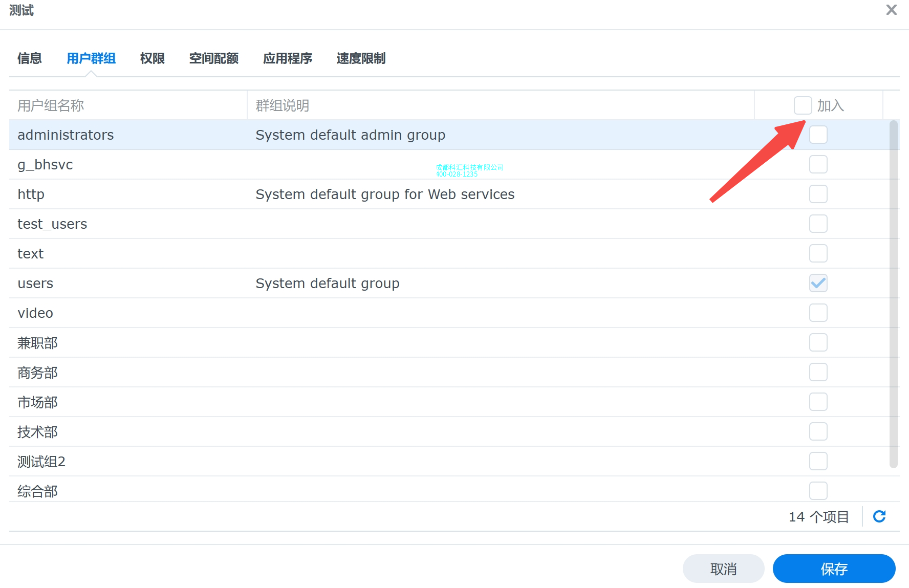This screenshot has width=909, height=588.
Task: Check the 加入 select-all header checkbox
Action: (803, 105)
